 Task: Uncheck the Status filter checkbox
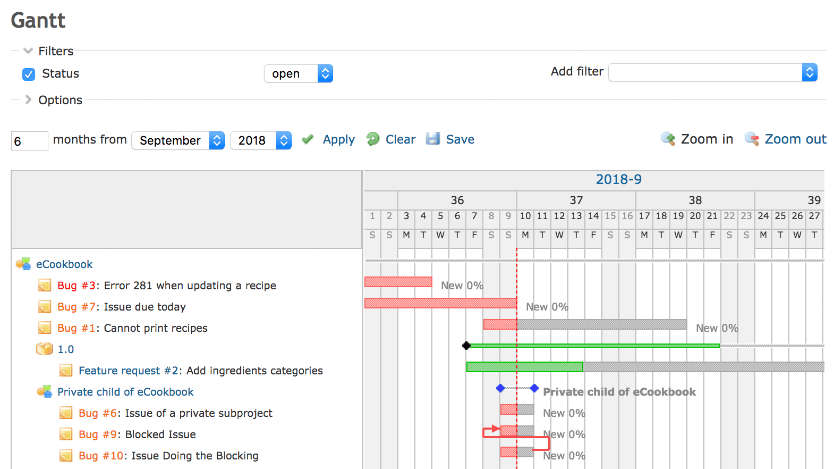[29, 74]
